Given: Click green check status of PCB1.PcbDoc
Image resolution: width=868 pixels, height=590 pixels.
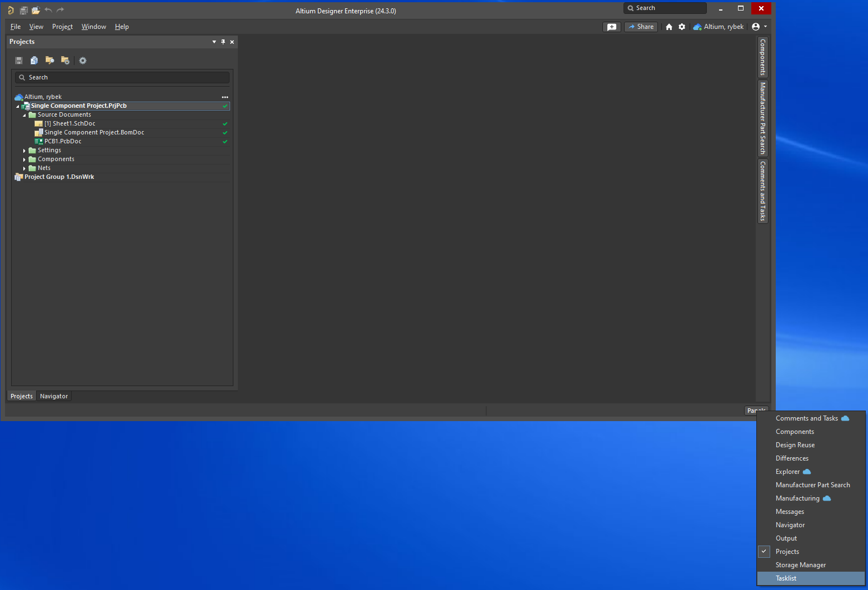Looking at the screenshot, I should click(225, 142).
